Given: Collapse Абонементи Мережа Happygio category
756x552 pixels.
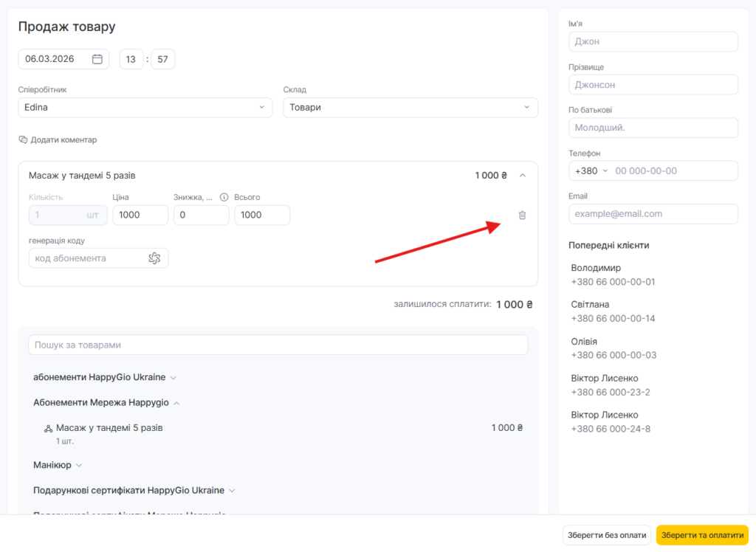Looking at the screenshot, I should tap(176, 403).
